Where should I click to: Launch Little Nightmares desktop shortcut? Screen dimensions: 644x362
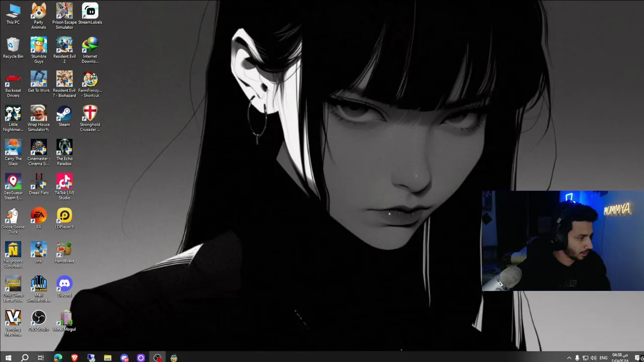click(x=13, y=118)
